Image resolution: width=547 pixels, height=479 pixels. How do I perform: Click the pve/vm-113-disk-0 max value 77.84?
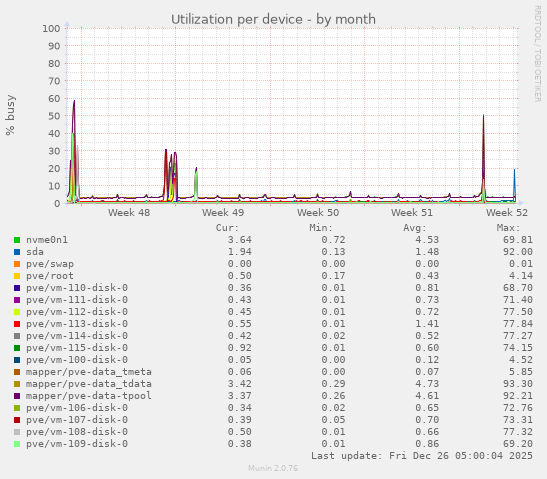click(x=518, y=324)
